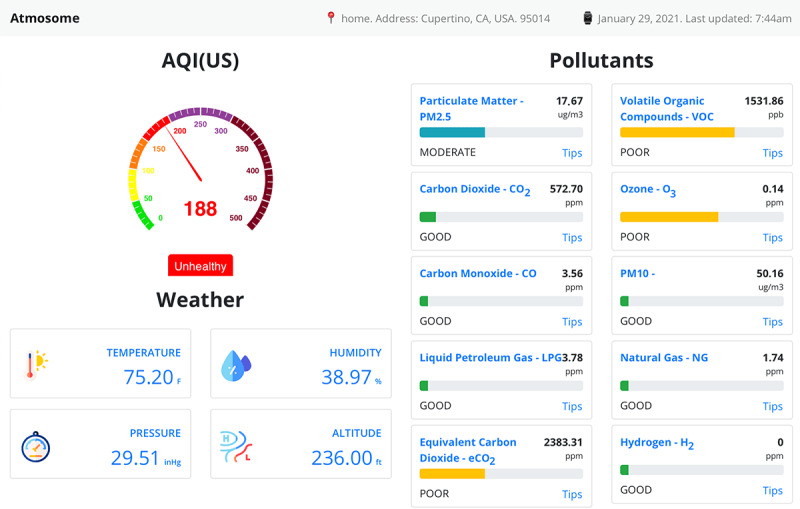
Task: Click the PM10 reading 50.16
Action: (770, 273)
